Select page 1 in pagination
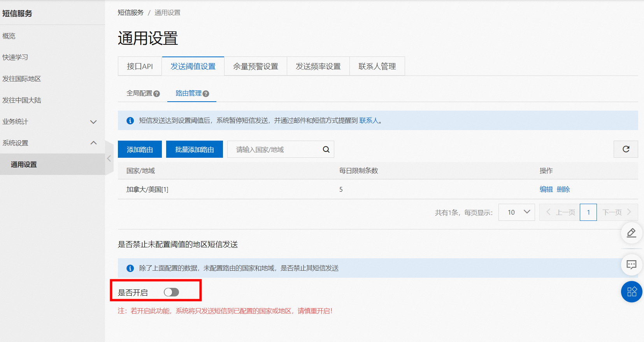Viewport: 644px width, 342px height. pyautogui.click(x=588, y=212)
